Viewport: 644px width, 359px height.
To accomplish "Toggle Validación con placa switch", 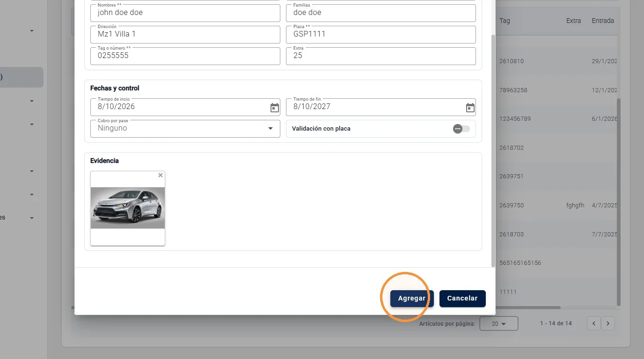I will [461, 129].
